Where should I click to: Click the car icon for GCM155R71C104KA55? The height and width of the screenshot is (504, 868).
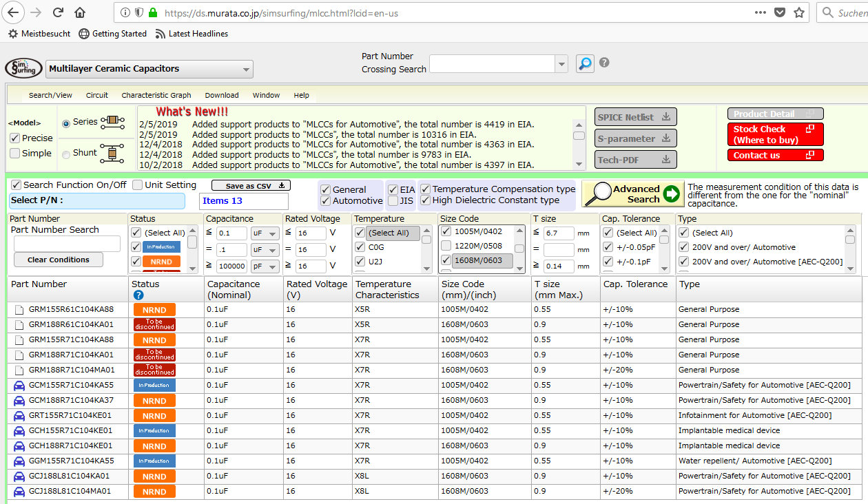(19, 385)
